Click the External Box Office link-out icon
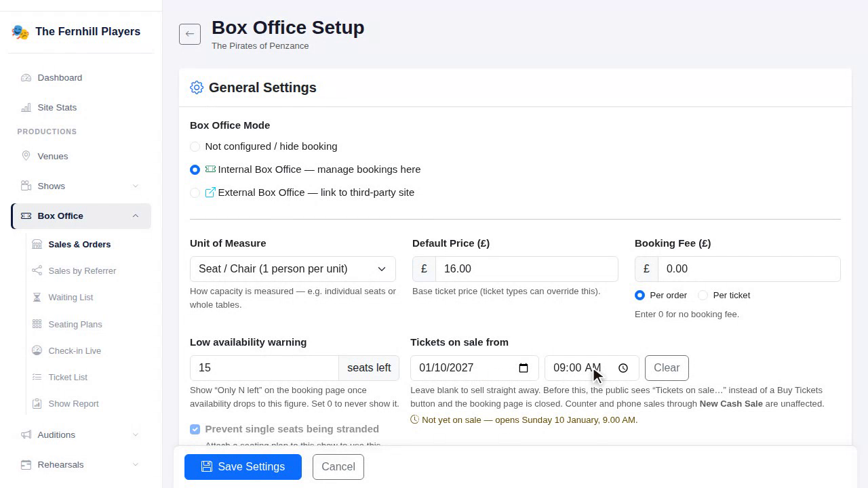This screenshot has height=488, width=868. pyautogui.click(x=210, y=192)
